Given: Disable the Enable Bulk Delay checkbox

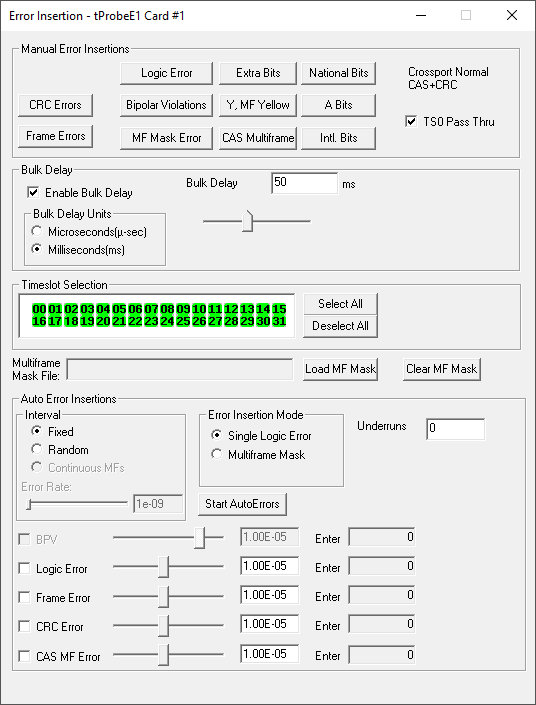Looking at the screenshot, I should 33,193.
